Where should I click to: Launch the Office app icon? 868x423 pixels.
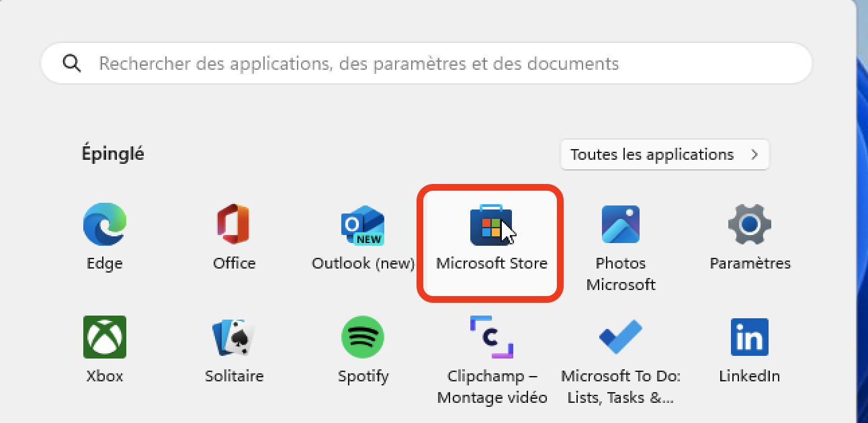234,224
